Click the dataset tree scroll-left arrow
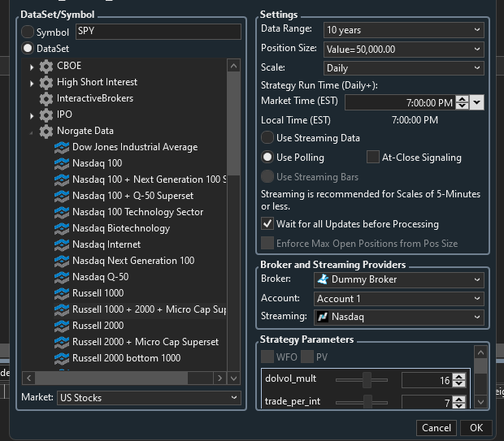 [28, 378]
